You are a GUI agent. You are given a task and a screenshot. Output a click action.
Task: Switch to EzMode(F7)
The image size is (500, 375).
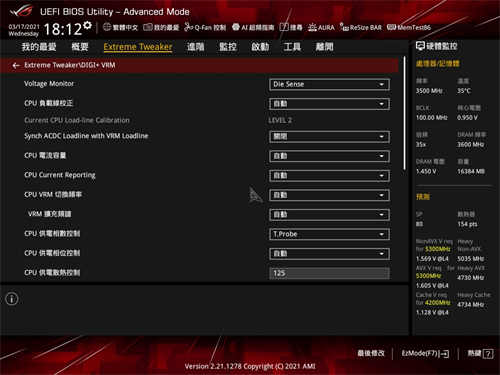(x=425, y=353)
